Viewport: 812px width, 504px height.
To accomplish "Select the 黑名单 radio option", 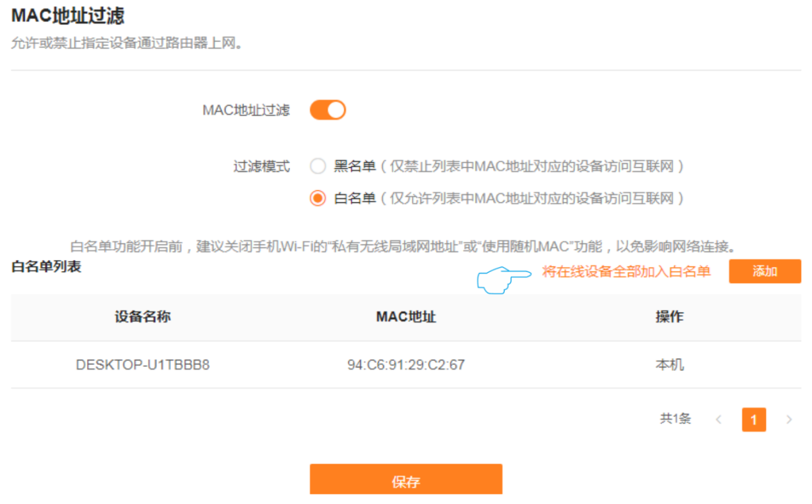I will 318,167.
